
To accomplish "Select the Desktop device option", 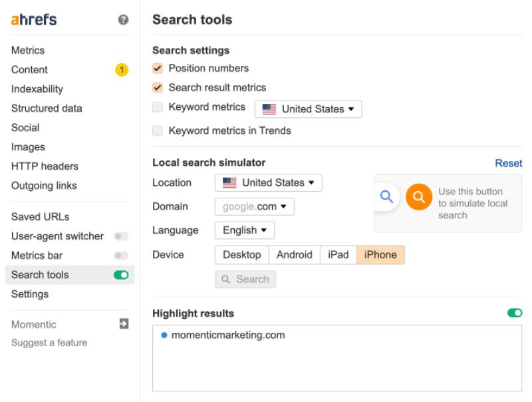I will coord(241,254).
